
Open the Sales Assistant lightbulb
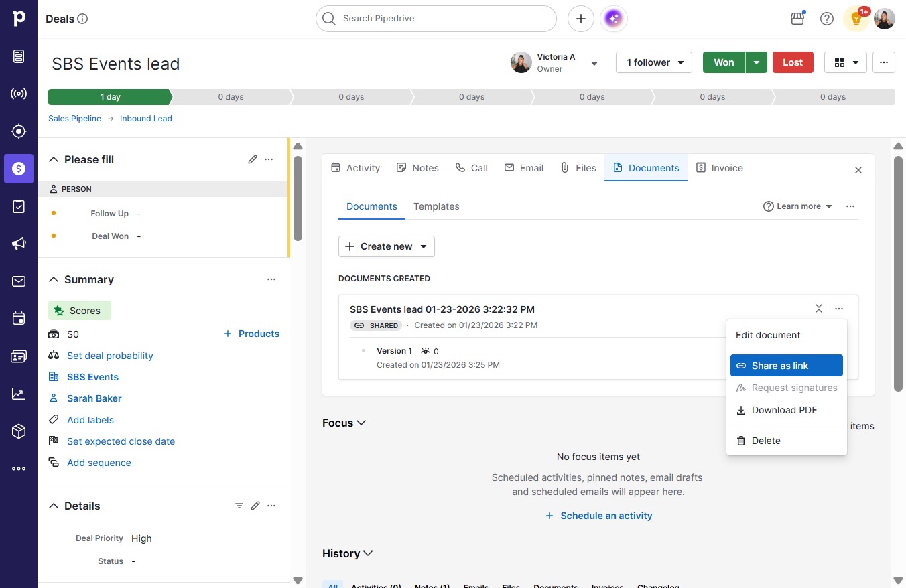[x=856, y=19]
